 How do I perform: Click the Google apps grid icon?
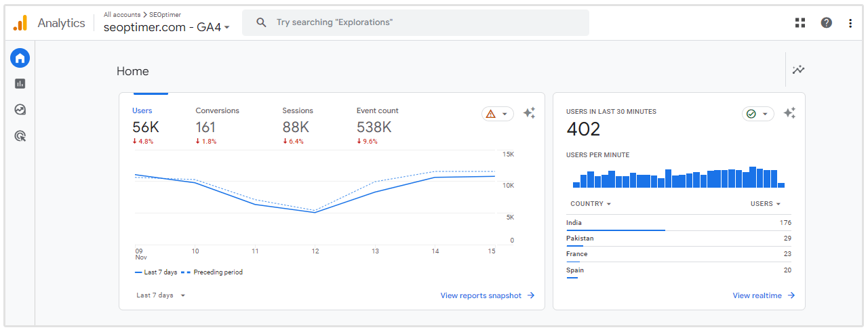(800, 23)
